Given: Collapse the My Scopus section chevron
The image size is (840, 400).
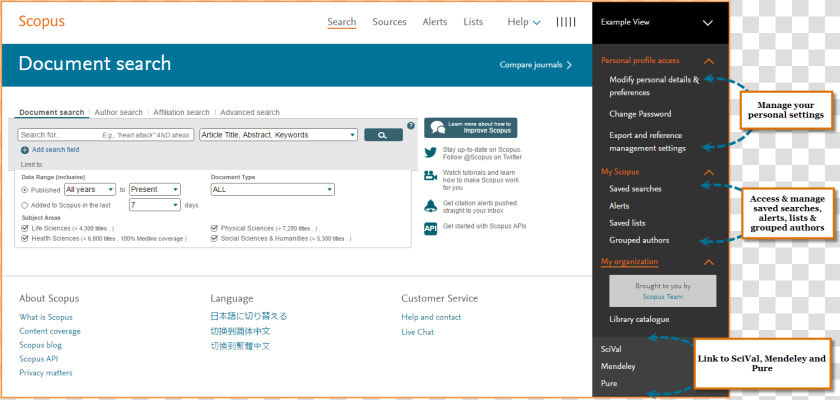Looking at the screenshot, I should click(x=708, y=172).
